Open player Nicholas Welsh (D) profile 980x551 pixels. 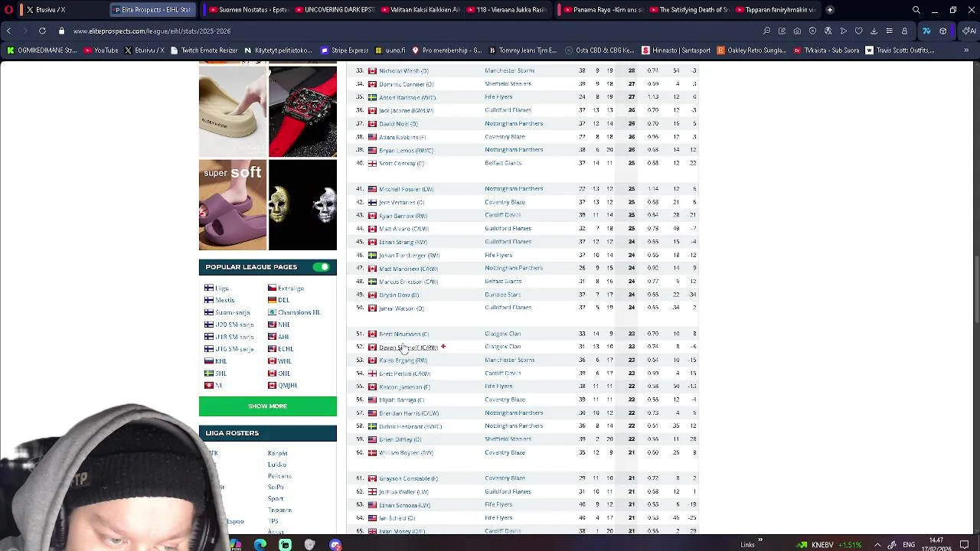[x=403, y=71]
